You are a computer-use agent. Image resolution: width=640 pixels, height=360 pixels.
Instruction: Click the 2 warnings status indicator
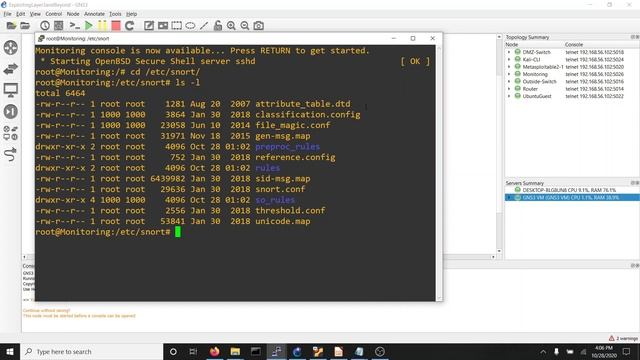point(623,338)
